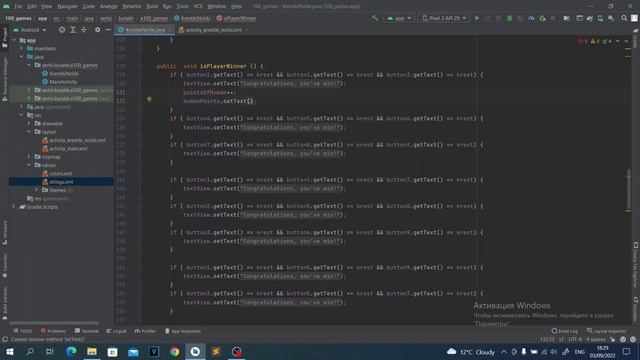Open Project panel settings gear
Image resolution: width=640 pixels, height=360 pixels.
point(97,30)
